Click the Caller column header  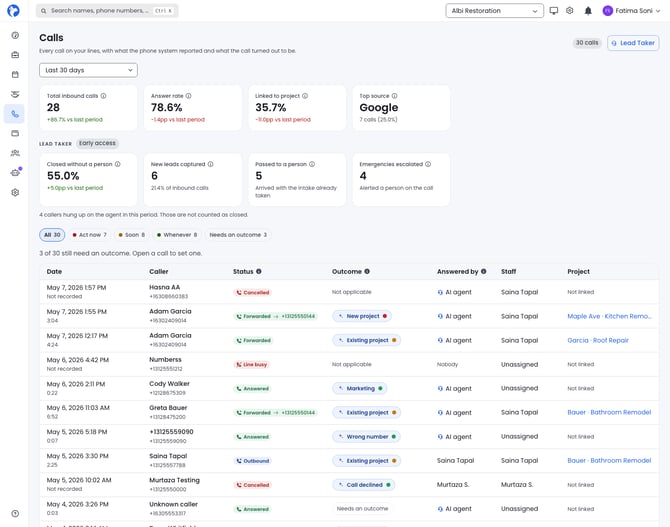159,271
